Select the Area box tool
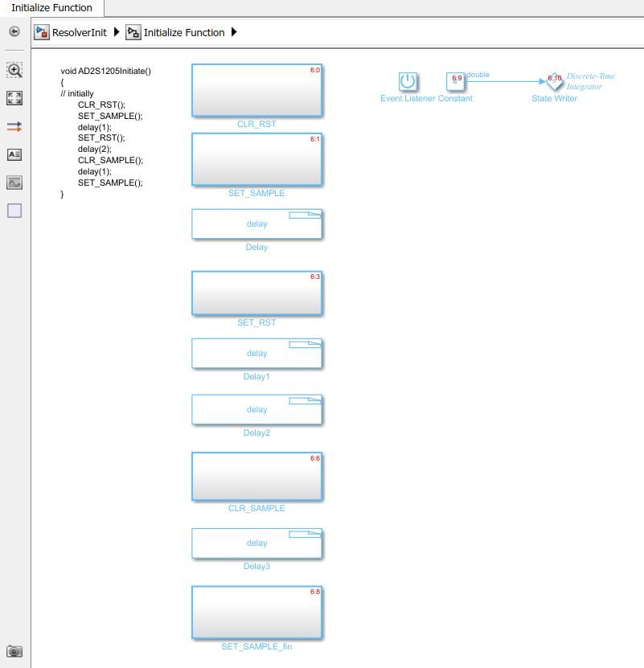The width and height of the screenshot is (644, 668). [x=14, y=211]
